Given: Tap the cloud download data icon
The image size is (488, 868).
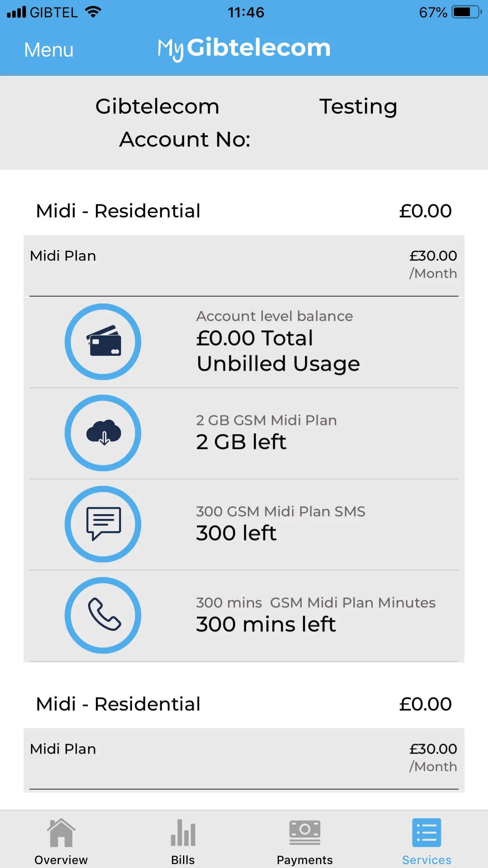Looking at the screenshot, I should click(x=103, y=433).
